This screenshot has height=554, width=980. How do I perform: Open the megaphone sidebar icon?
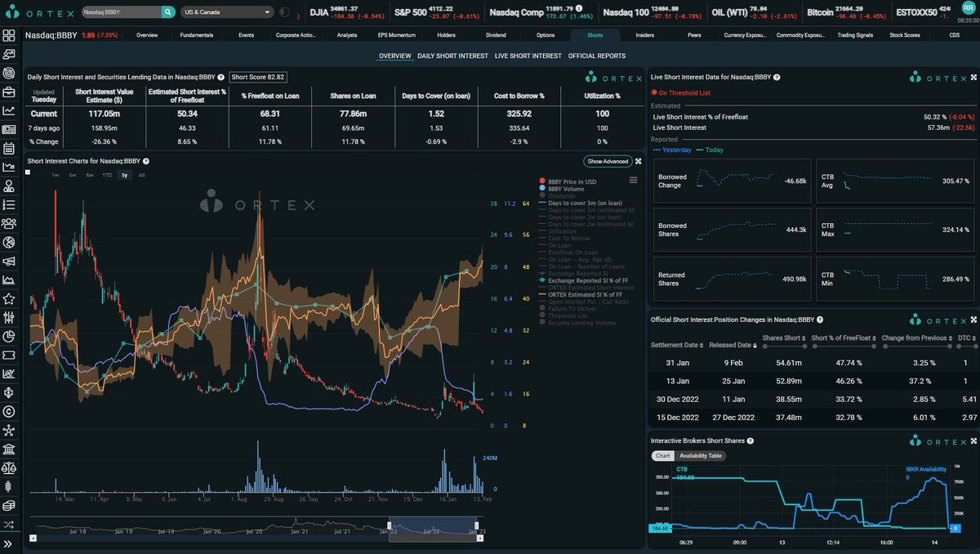click(9, 261)
